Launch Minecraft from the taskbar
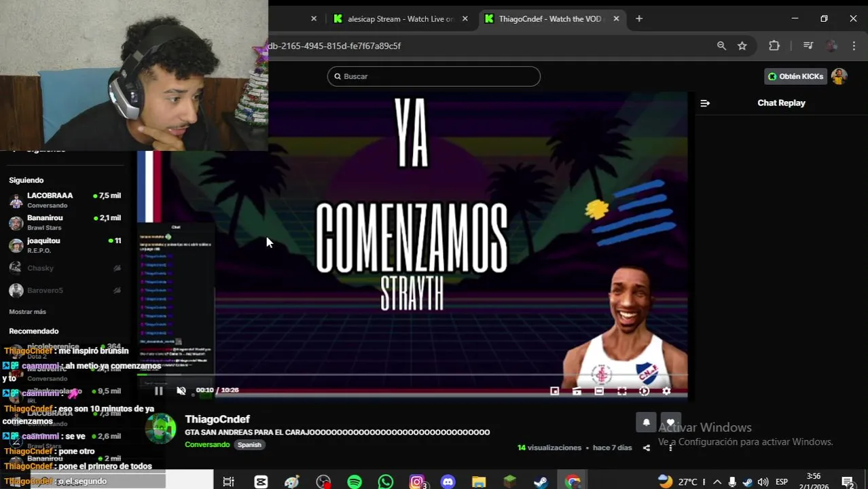This screenshot has height=489, width=868. point(509,482)
